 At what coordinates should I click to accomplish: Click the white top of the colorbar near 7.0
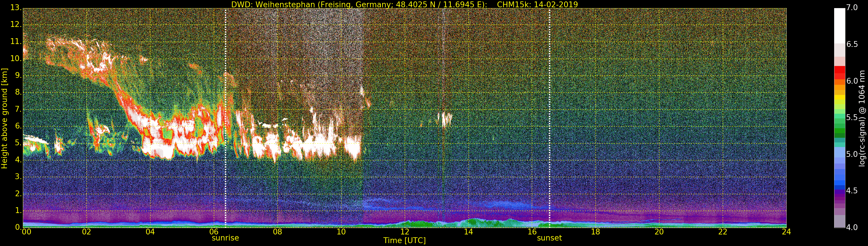click(839, 25)
